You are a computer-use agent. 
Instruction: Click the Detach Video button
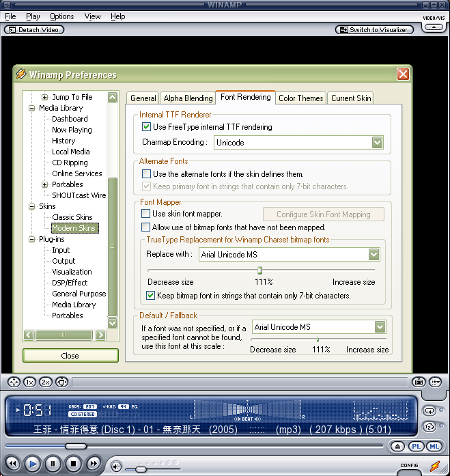[34, 30]
